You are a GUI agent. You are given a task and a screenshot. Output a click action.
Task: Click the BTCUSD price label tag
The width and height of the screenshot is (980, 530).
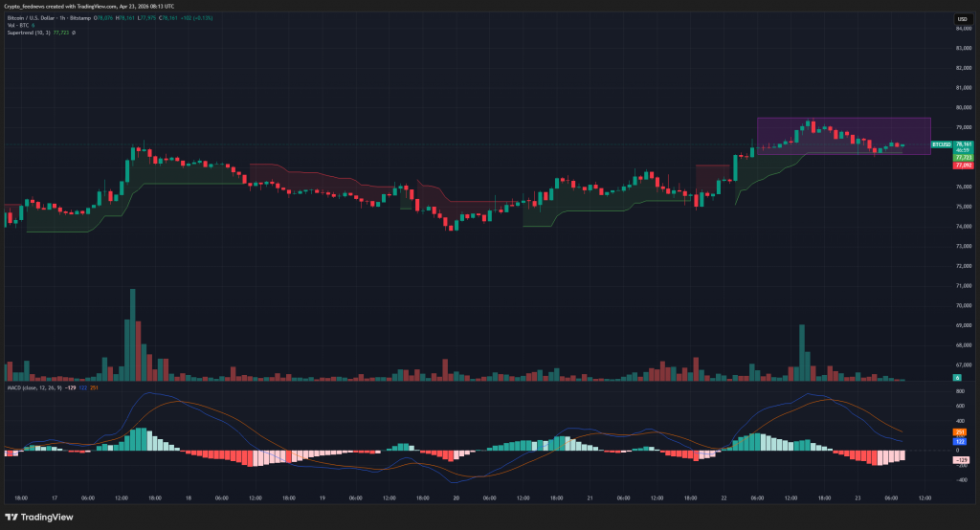(x=943, y=144)
